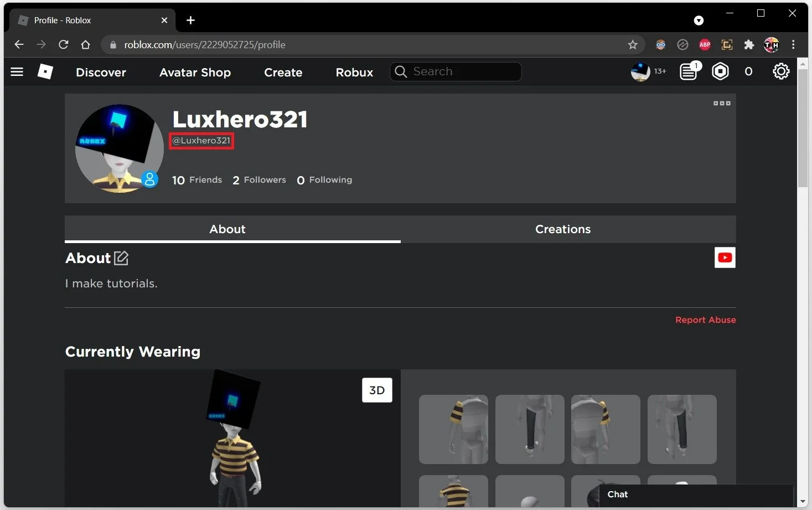Screen dimensions: 812x510
Task: Click the Luxhero321 display name heading
Action: pyautogui.click(x=240, y=119)
